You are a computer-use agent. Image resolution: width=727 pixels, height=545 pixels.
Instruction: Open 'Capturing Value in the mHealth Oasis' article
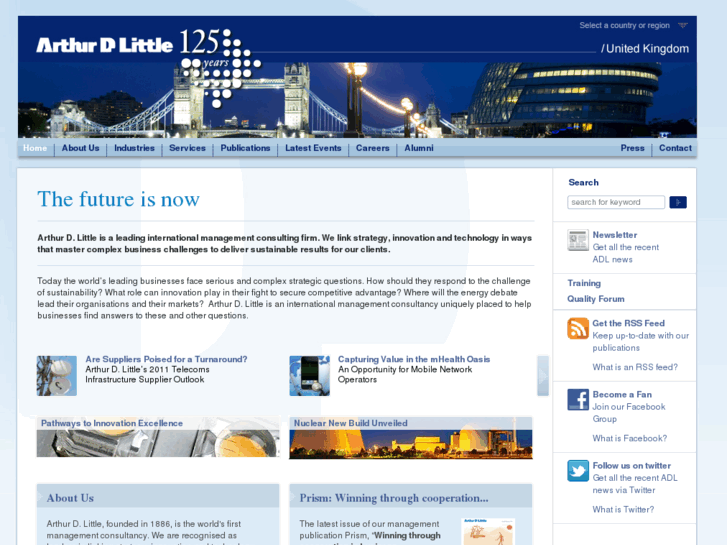coord(414,359)
